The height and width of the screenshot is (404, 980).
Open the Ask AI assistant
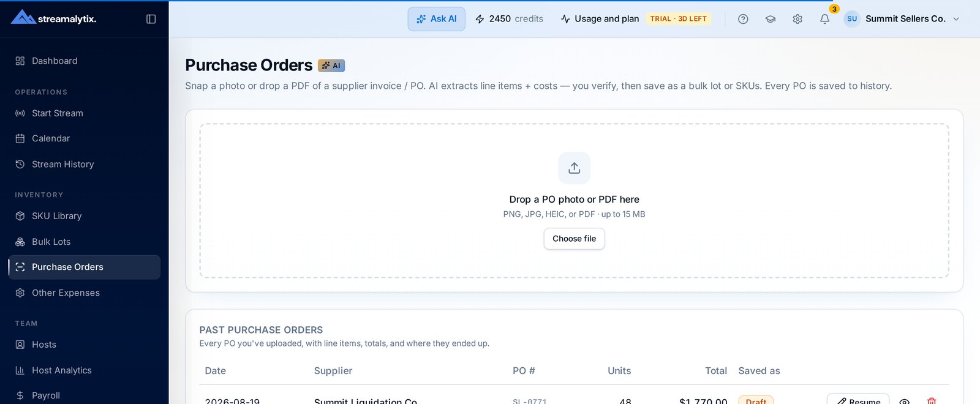[x=437, y=19]
